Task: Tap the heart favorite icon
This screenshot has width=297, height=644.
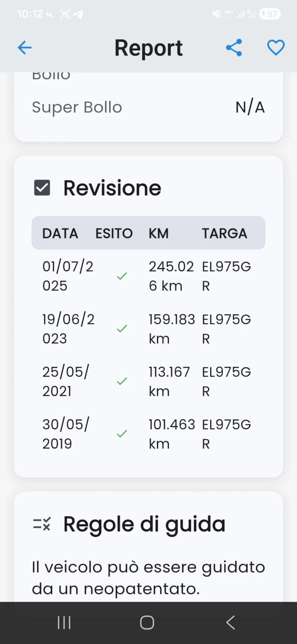Action: (276, 48)
